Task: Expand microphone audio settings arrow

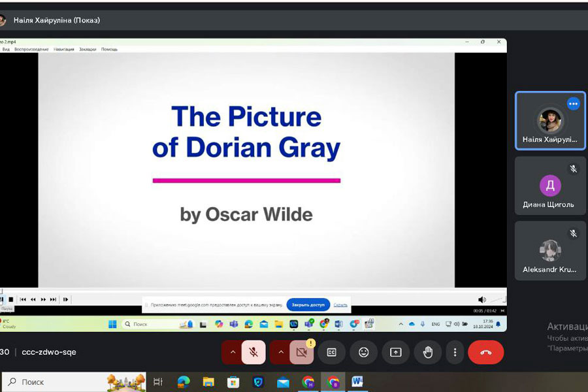Action: pyautogui.click(x=232, y=352)
